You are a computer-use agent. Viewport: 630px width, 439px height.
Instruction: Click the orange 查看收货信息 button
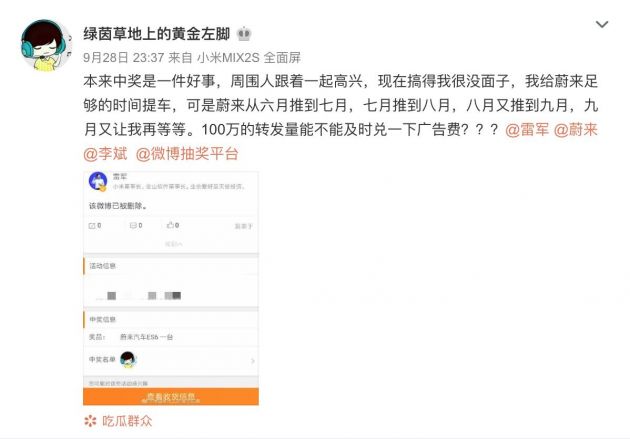point(171,397)
